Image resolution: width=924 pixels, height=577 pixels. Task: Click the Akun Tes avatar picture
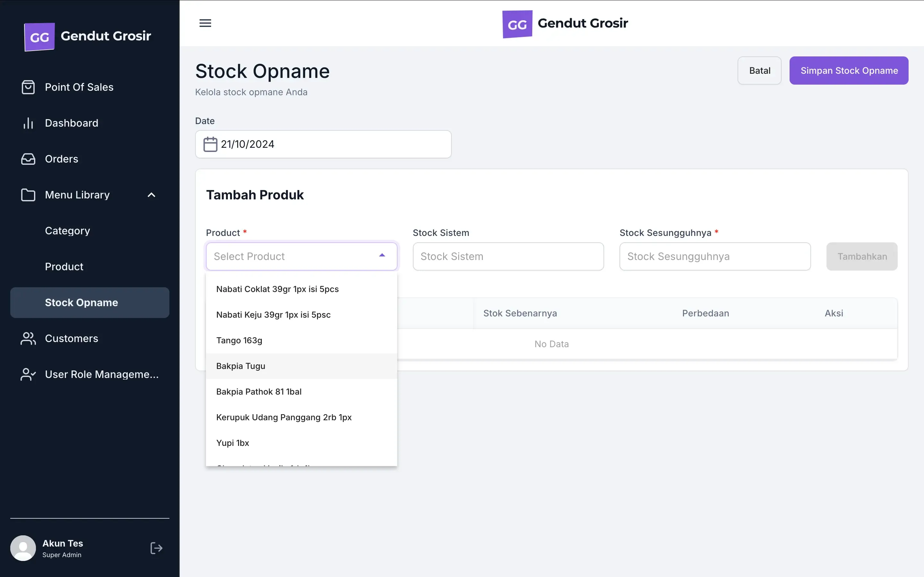[x=23, y=548]
